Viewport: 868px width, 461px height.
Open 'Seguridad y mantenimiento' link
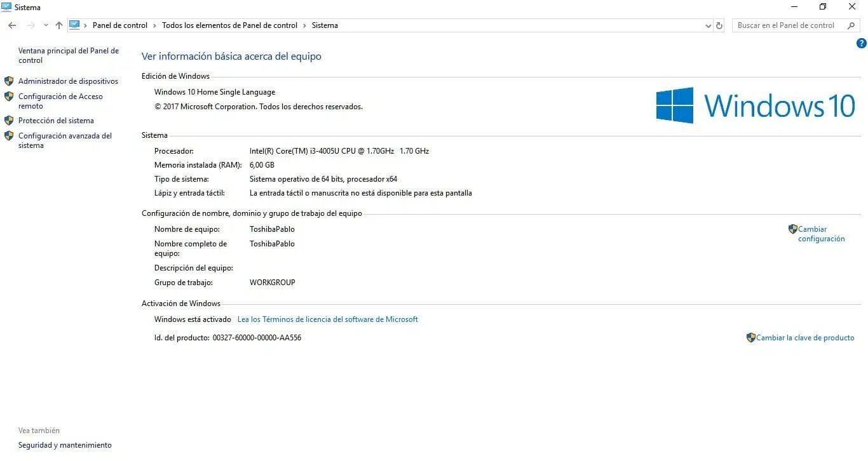[65, 445]
